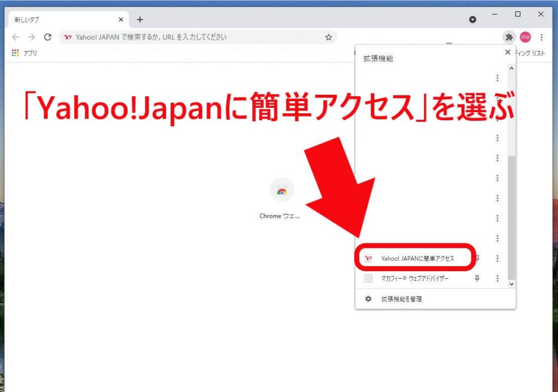This screenshot has height=392, width=558.
Task: Open 拡張機能を管理 at the panel bottom
Action: (x=403, y=298)
